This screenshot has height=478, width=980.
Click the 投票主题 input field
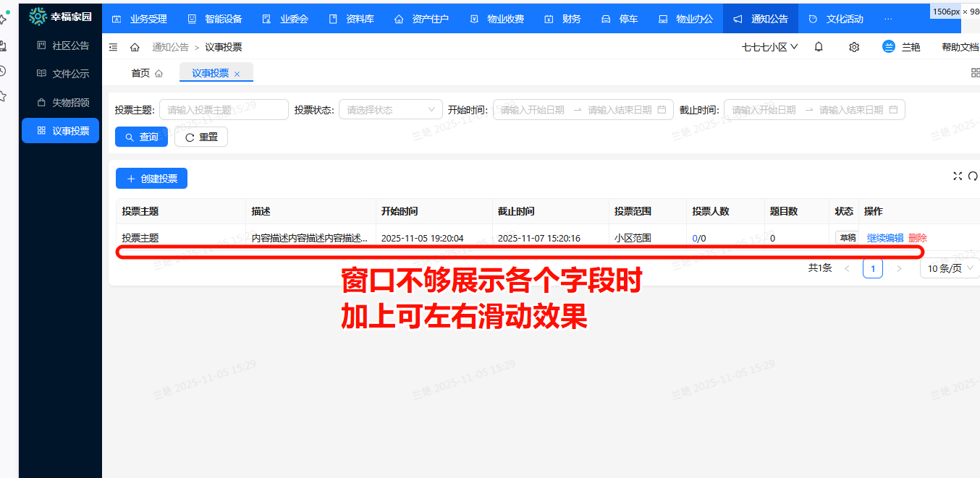tap(224, 109)
